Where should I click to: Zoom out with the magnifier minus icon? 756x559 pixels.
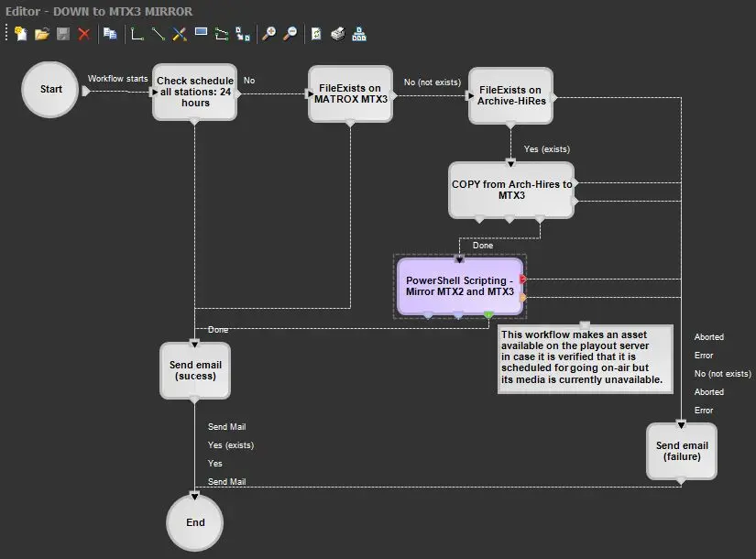pyautogui.click(x=290, y=34)
